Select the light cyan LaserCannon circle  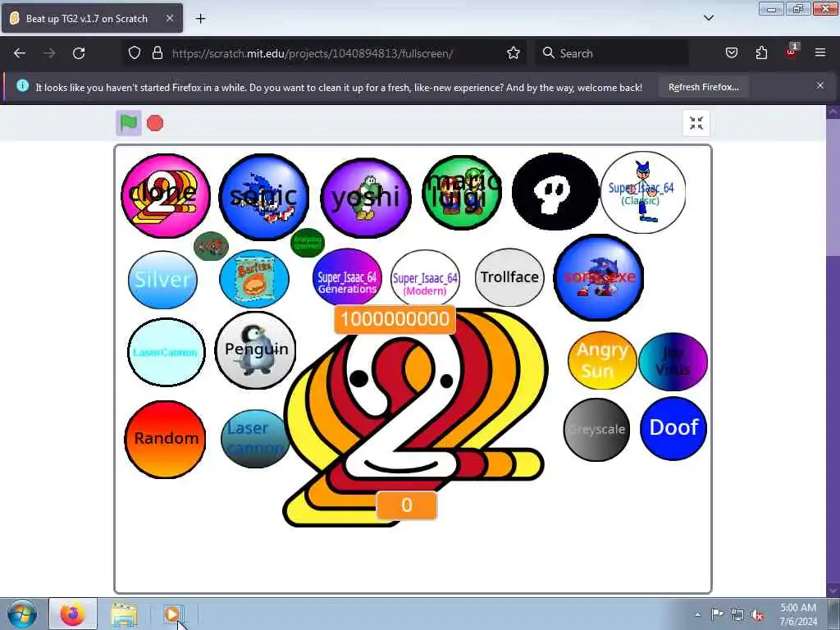(x=166, y=352)
